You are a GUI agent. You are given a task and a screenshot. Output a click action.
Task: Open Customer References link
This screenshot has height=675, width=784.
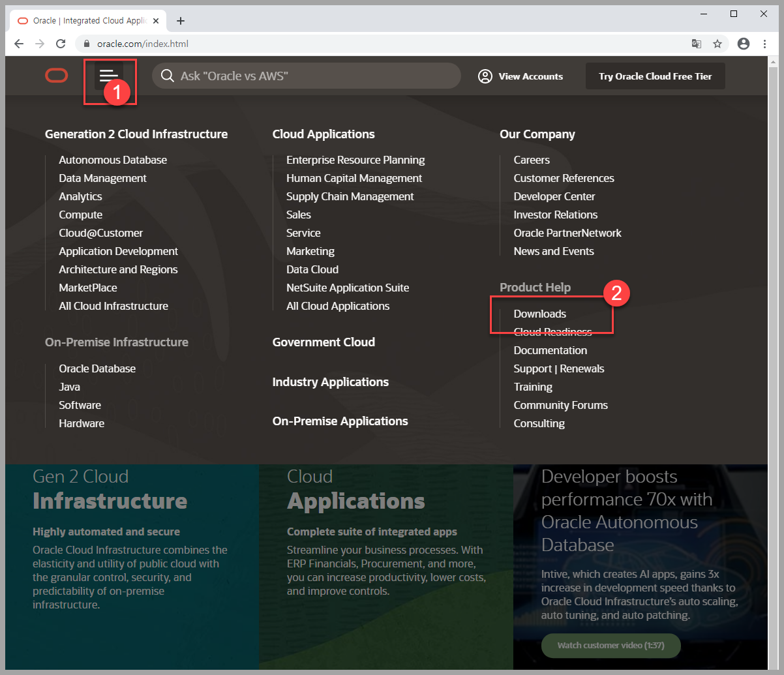[564, 178]
